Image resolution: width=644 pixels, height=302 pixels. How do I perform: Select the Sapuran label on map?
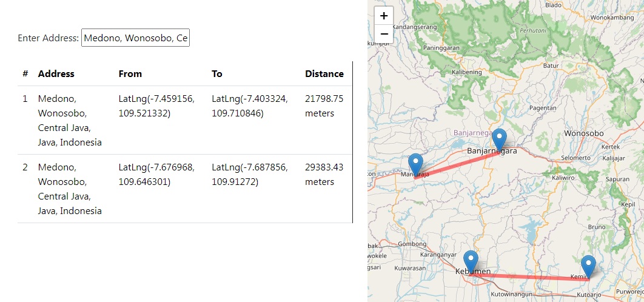click(617, 179)
